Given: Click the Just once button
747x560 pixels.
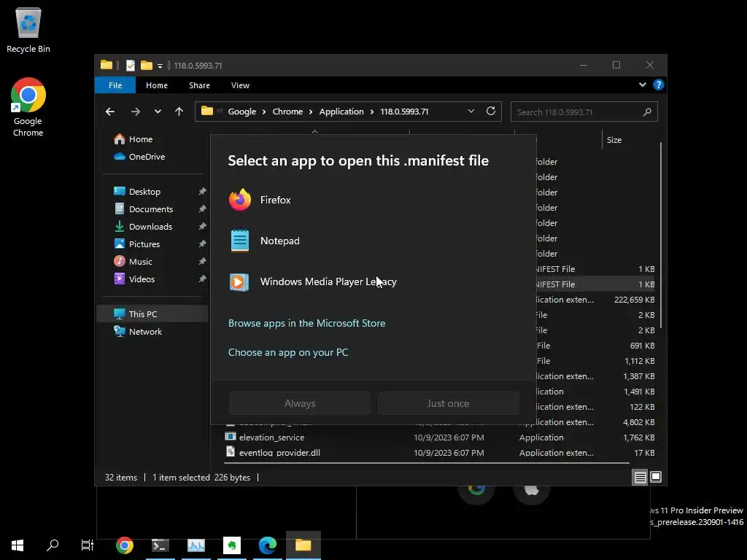Looking at the screenshot, I should (x=449, y=403).
